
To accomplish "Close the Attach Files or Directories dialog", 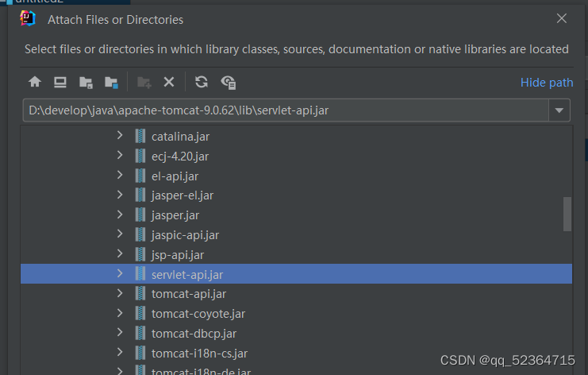I will [x=561, y=18].
